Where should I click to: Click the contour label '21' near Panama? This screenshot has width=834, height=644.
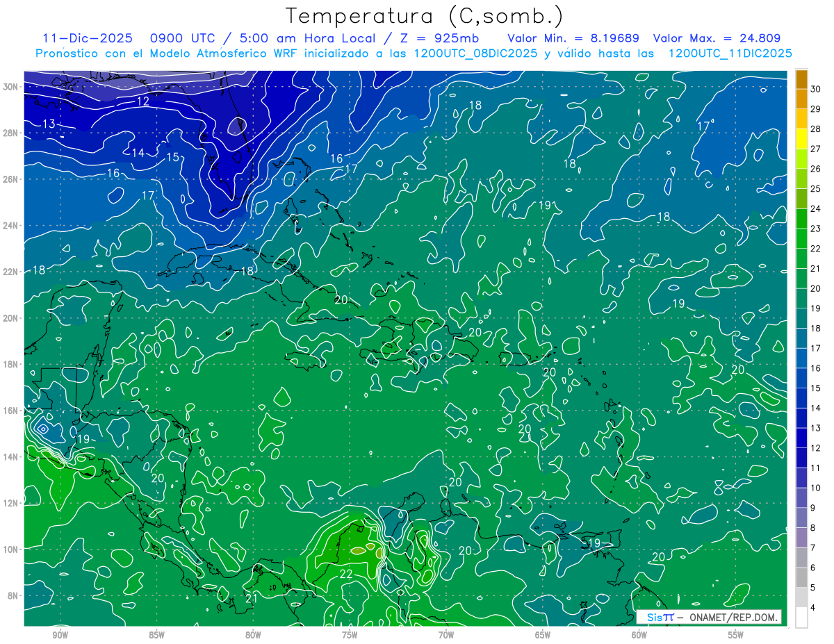[x=252, y=598]
